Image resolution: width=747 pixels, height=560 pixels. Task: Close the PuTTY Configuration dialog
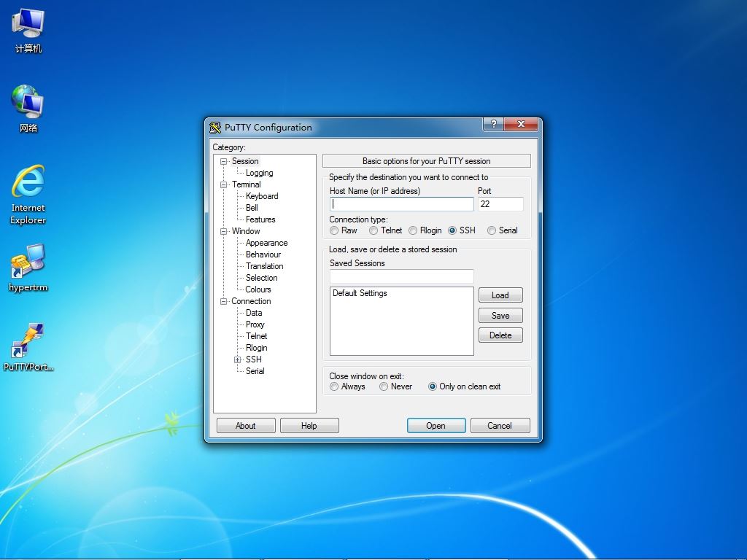coord(521,124)
